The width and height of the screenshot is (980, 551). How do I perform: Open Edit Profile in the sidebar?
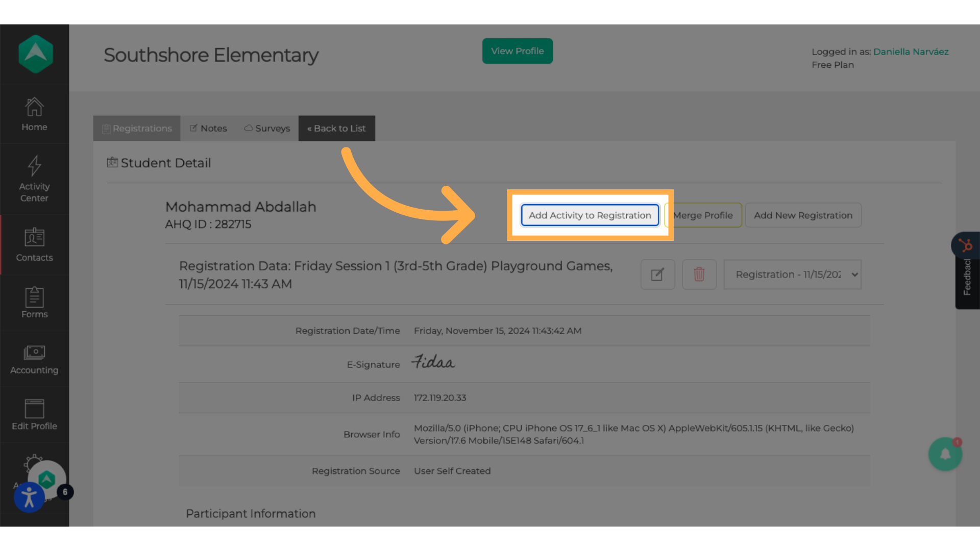pyautogui.click(x=34, y=415)
